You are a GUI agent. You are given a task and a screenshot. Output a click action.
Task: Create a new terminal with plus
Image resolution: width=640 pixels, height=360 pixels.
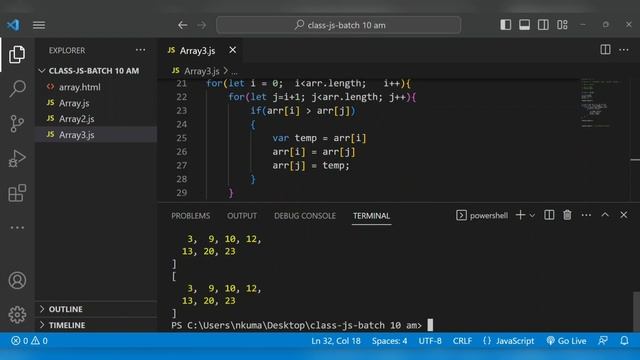click(520, 215)
